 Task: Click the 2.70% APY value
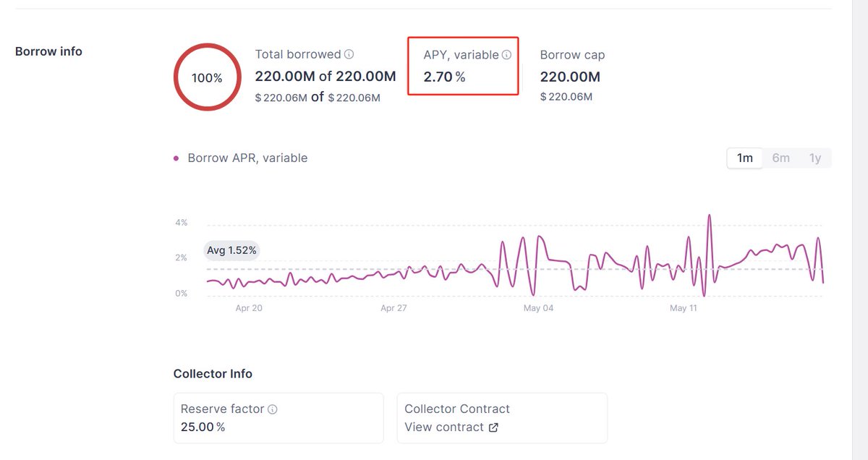pyautogui.click(x=444, y=77)
